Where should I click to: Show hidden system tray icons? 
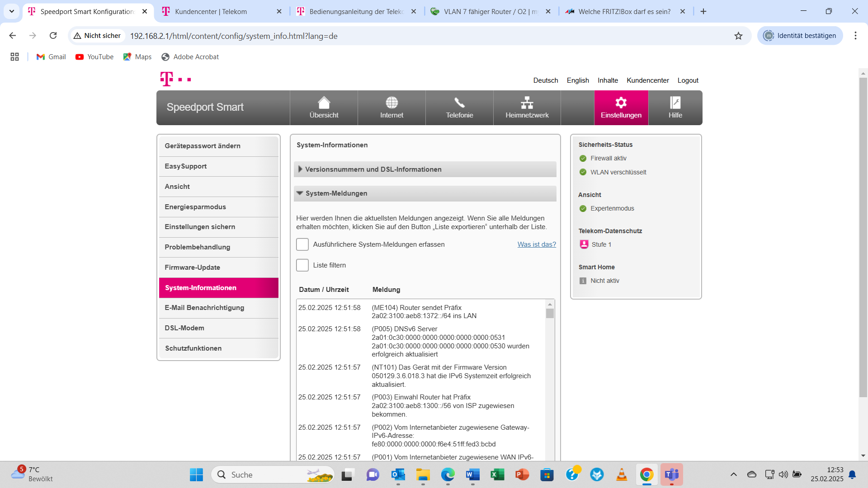point(733,474)
